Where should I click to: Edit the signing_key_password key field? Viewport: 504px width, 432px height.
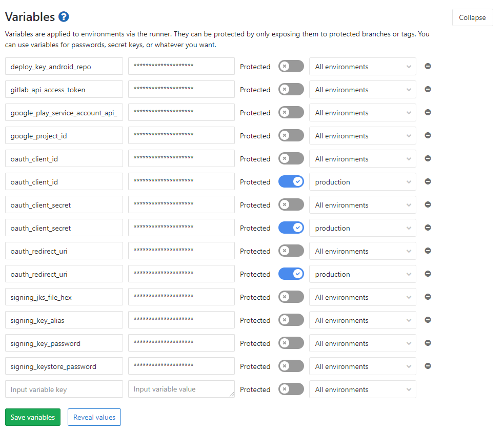[x=64, y=343]
